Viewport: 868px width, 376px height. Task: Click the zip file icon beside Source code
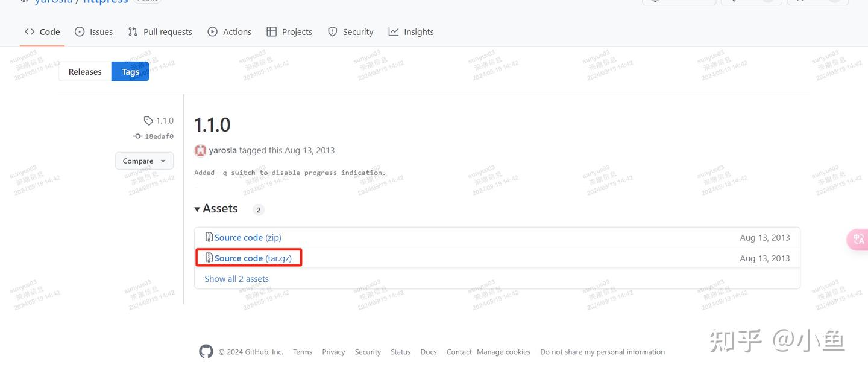coord(209,237)
